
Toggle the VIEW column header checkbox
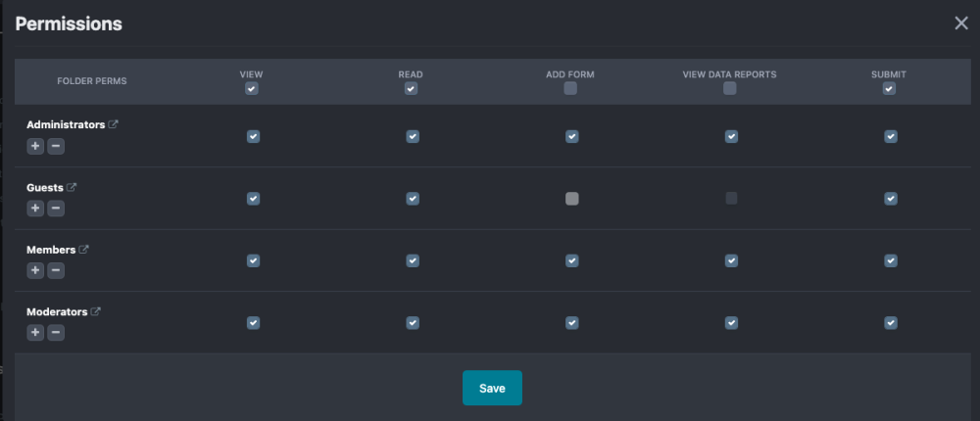click(251, 89)
